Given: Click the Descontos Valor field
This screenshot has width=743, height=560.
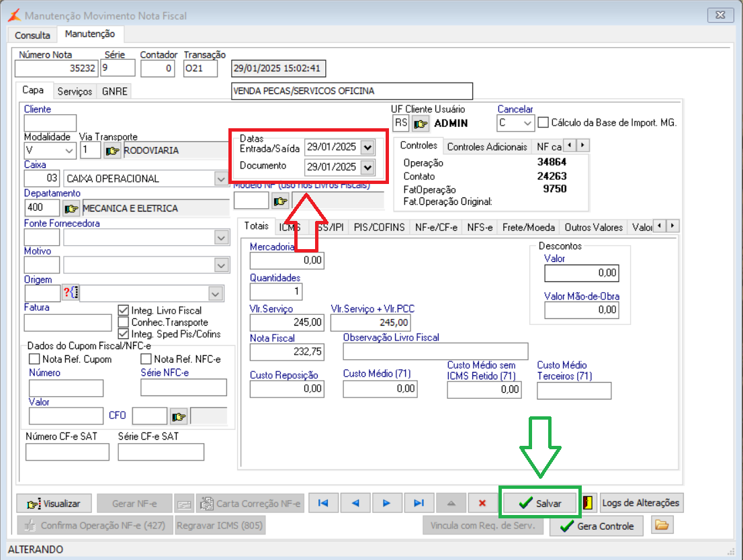Looking at the screenshot, I should pos(581,273).
